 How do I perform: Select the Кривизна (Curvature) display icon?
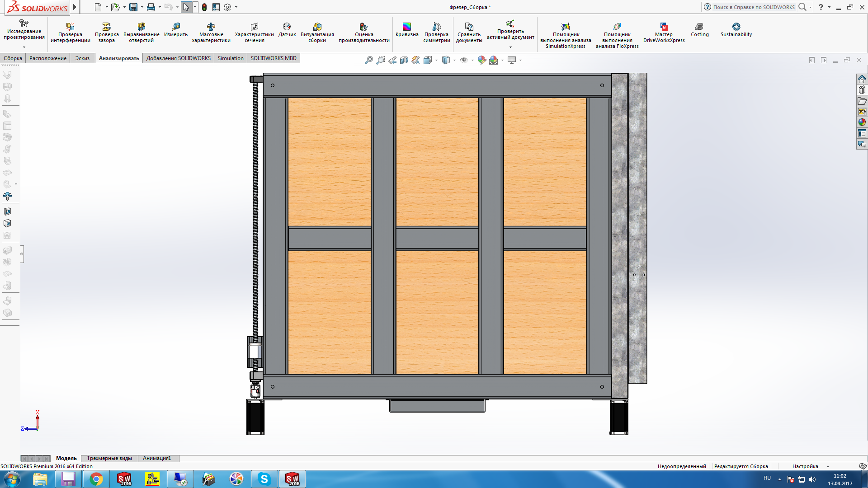point(406,29)
